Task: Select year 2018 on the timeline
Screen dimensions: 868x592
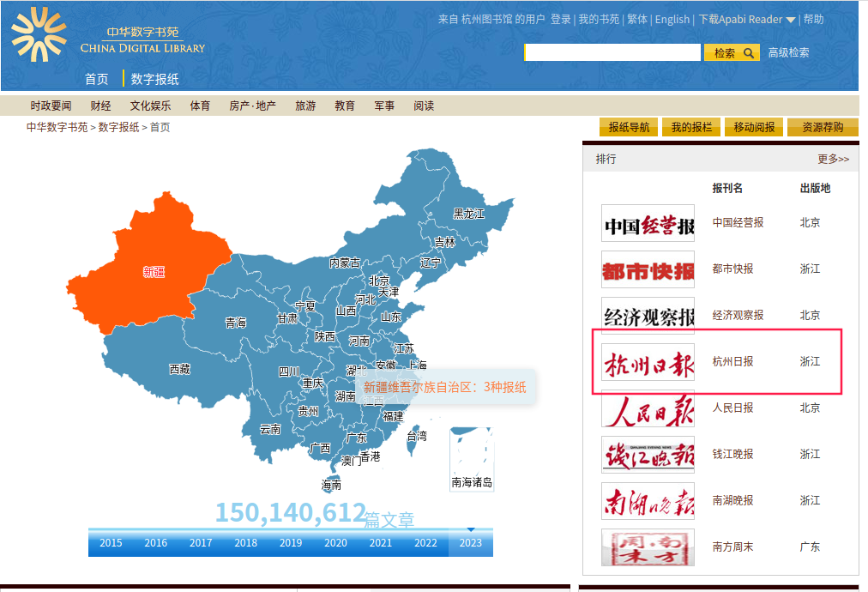Action: (x=246, y=543)
